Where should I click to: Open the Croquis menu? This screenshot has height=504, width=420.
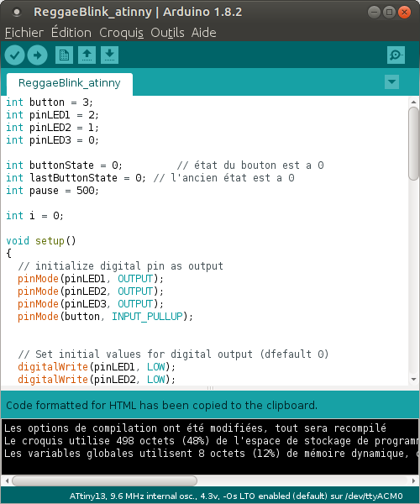coord(121,33)
